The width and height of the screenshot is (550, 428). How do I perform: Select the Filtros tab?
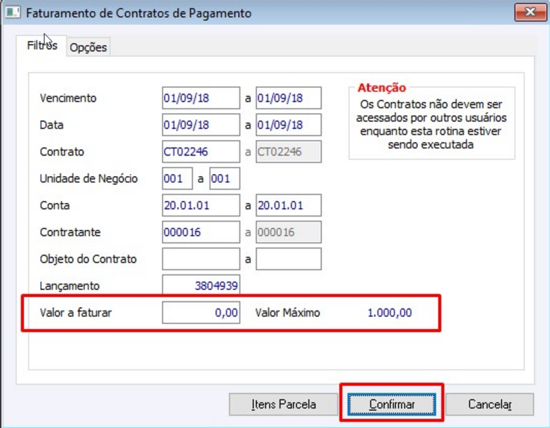click(42, 46)
